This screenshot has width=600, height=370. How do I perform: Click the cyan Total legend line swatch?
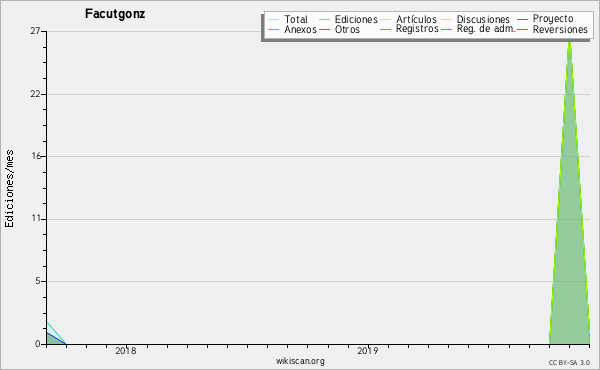[274, 20]
